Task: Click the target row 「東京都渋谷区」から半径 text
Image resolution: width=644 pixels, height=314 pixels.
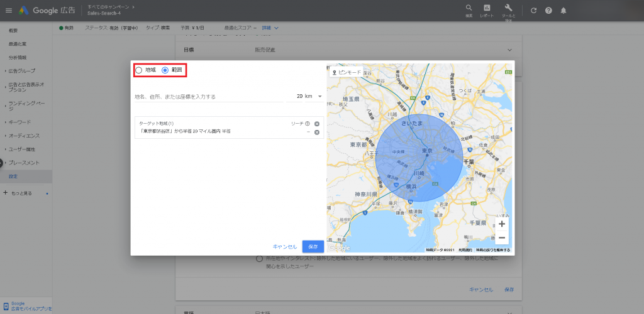Action: pyautogui.click(x=186, y=132)
